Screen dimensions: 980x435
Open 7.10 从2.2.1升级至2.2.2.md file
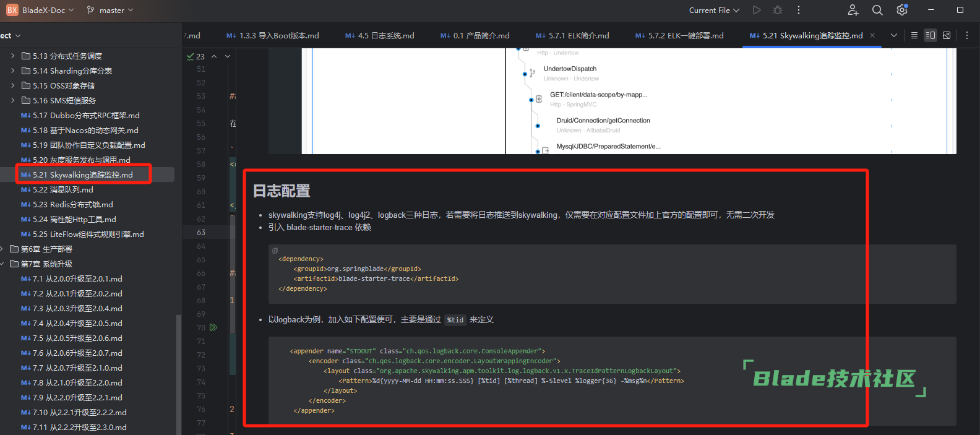74,412
